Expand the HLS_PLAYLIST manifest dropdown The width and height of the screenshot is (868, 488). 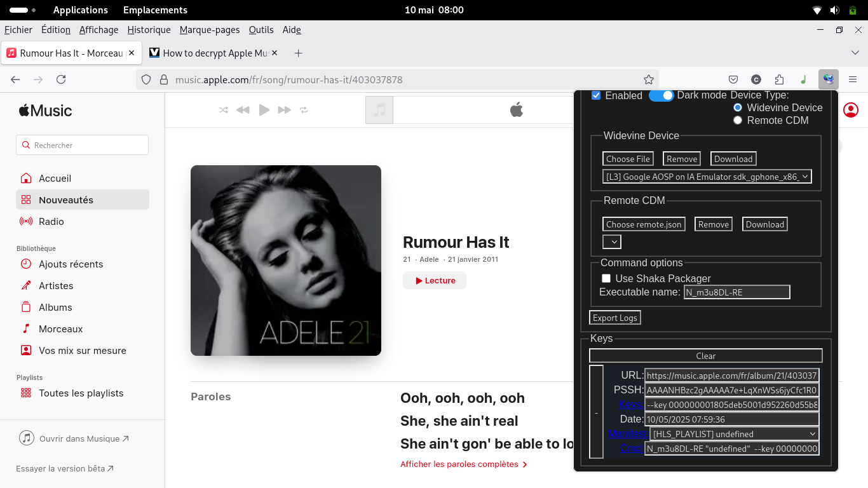(x=734, y=434)
